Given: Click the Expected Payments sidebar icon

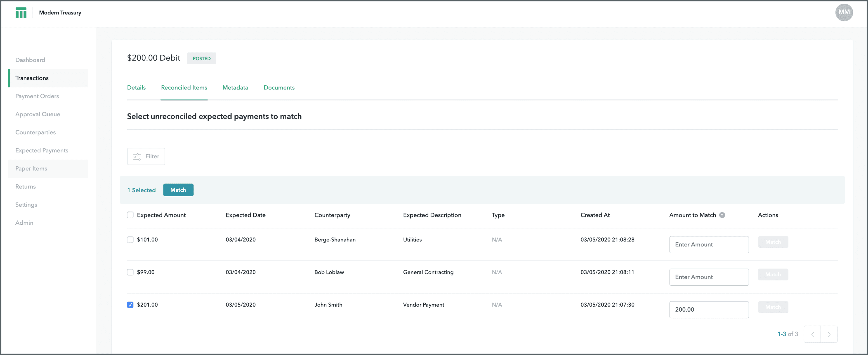Looking at the screenshot, I should click(x=42, y=150).
